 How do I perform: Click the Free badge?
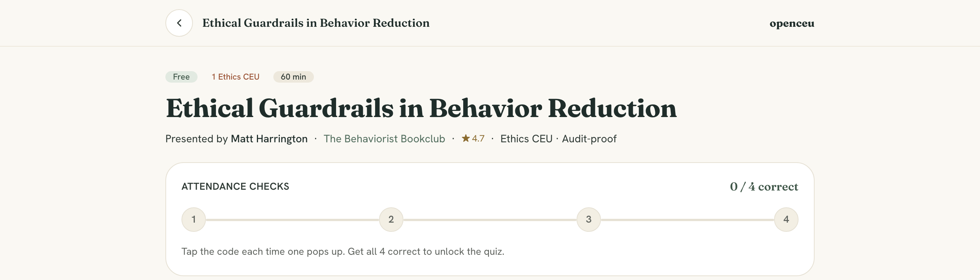pos(181,77)
